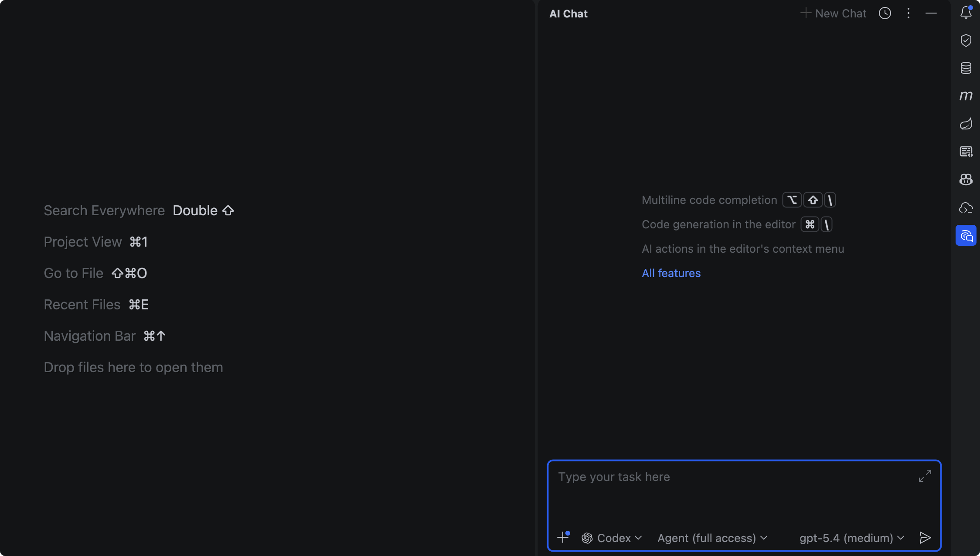Hide the AI Chat panel
Screen dimensions: 980x556
(x=931, y=14)
